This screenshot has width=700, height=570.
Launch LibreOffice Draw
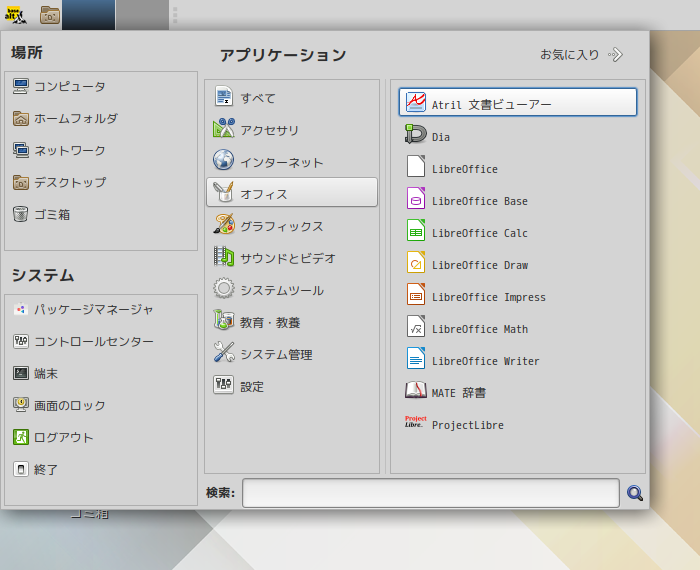click(x=518, y=264)
